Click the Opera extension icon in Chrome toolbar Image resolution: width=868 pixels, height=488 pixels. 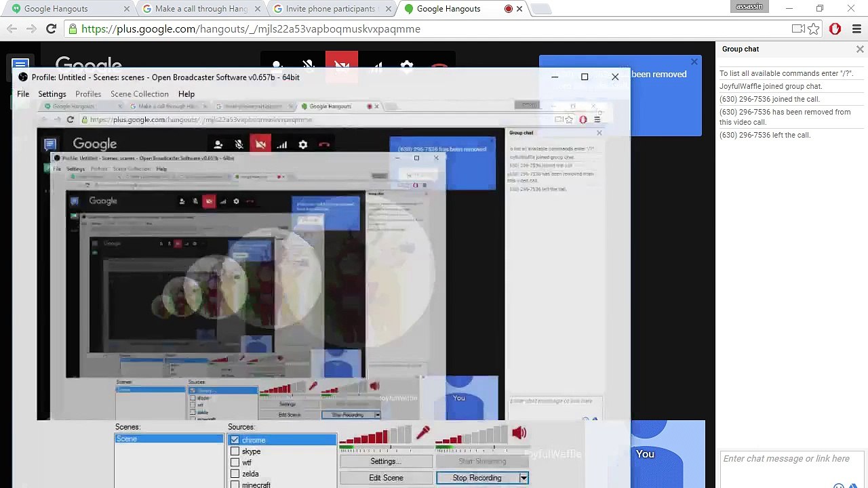pyautogui.click(x=835, y=28)
